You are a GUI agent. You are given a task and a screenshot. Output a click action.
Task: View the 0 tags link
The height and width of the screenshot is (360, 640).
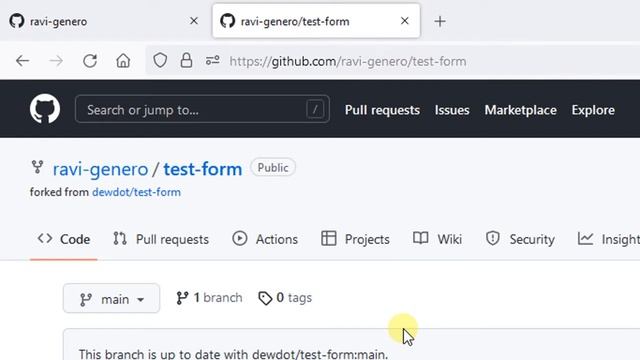pyautogui.click(x=285, y=298)
